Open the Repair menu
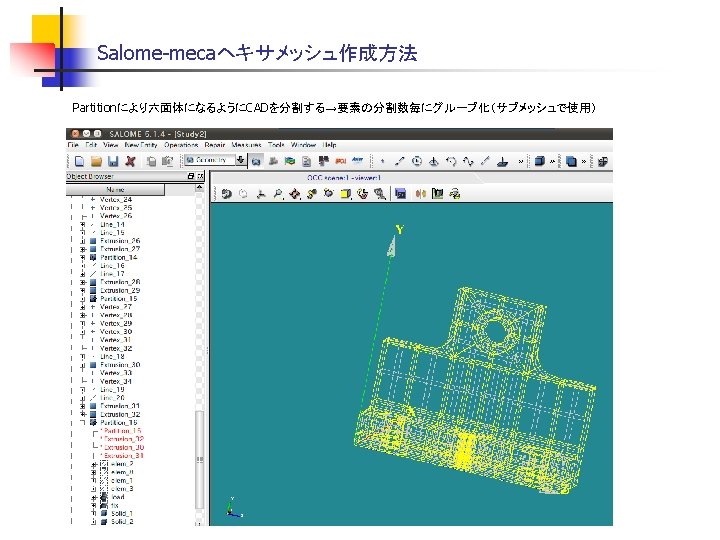The width and height of the screenshot is (720, 540). 214,145
